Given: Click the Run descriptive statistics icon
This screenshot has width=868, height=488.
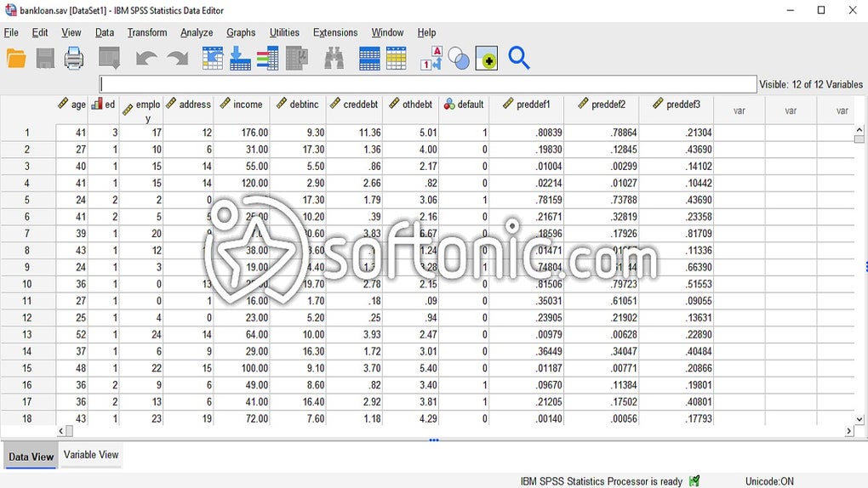Looking at the screenshot, I should coord(297,58).
